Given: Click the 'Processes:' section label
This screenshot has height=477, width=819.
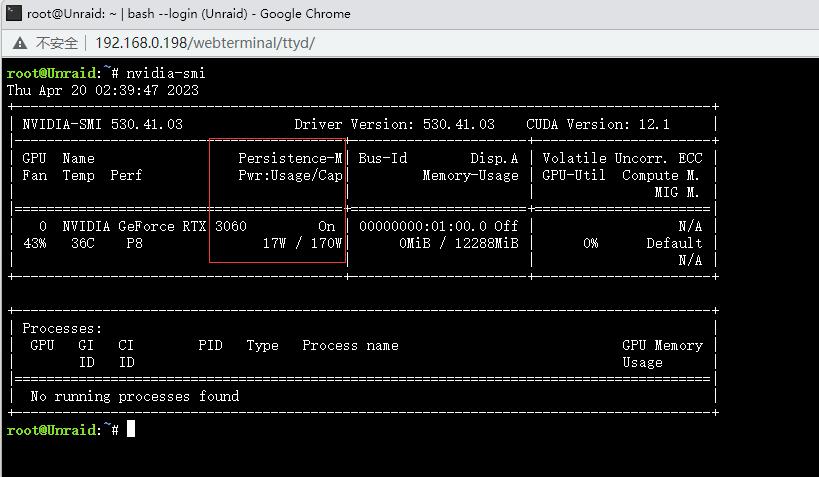Looking at the screenshot, I should click(62, 329).
